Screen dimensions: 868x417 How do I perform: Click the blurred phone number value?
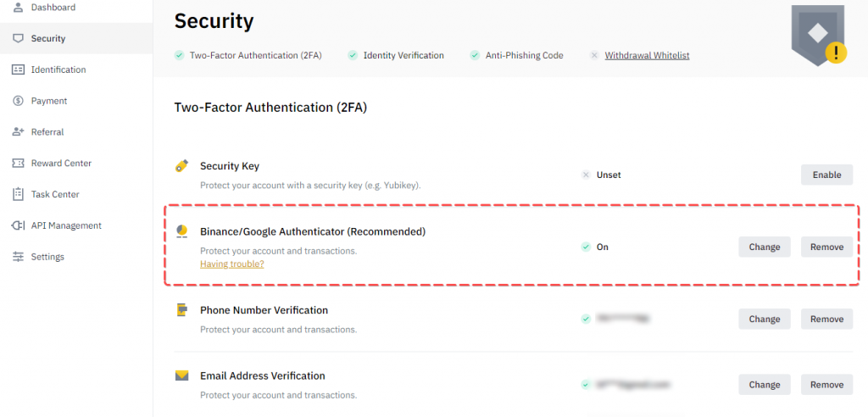[623, 319]
